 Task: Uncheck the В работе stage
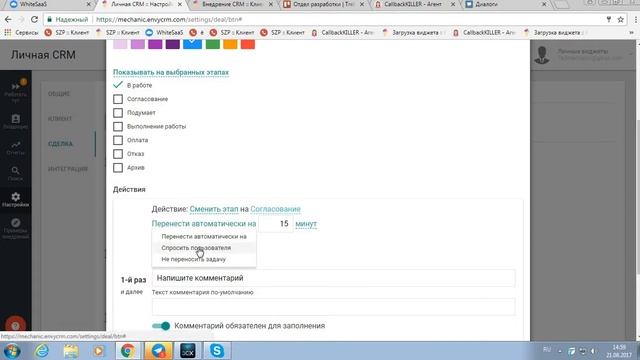[118, 85]
